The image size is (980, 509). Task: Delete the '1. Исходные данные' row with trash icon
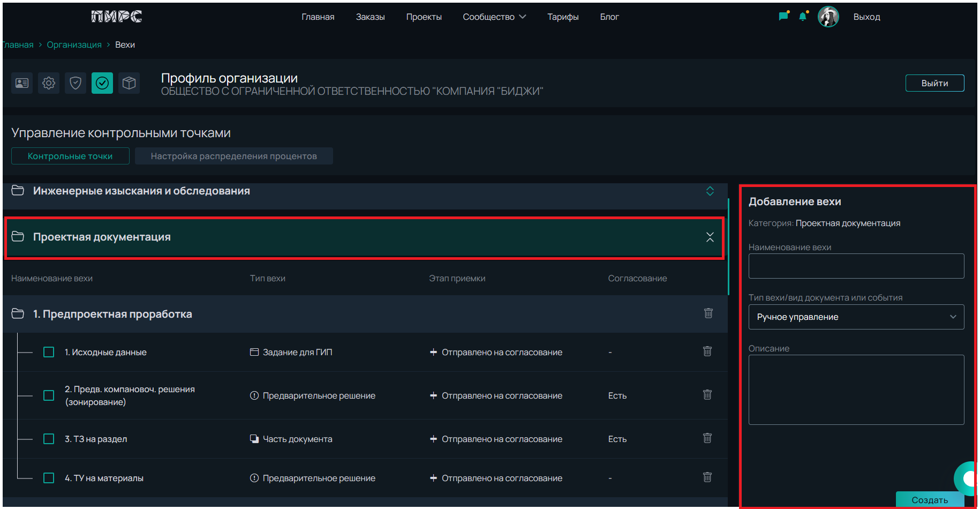pos(707,351)
